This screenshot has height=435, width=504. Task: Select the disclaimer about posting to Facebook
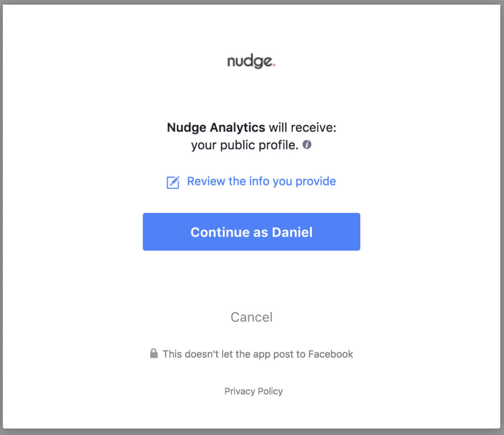(258, 354)
